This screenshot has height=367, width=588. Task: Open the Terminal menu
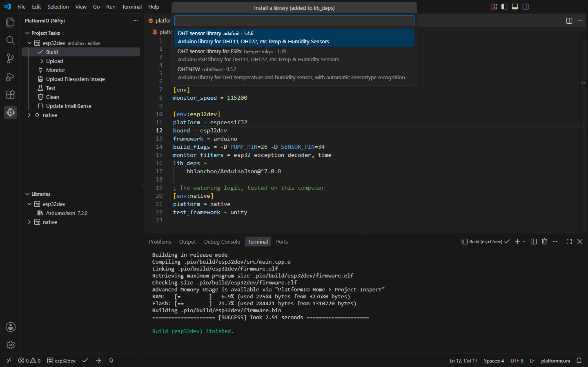[x=132, y=7]
